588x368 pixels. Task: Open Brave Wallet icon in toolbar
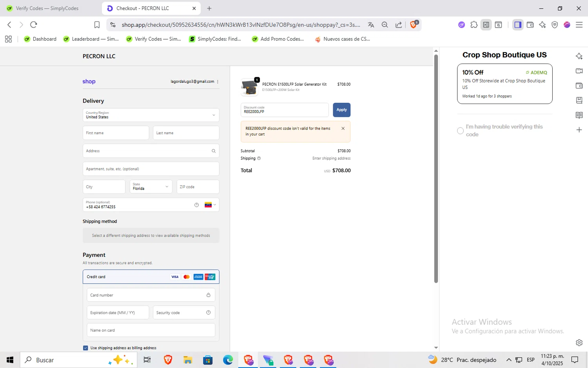[530, 25]
